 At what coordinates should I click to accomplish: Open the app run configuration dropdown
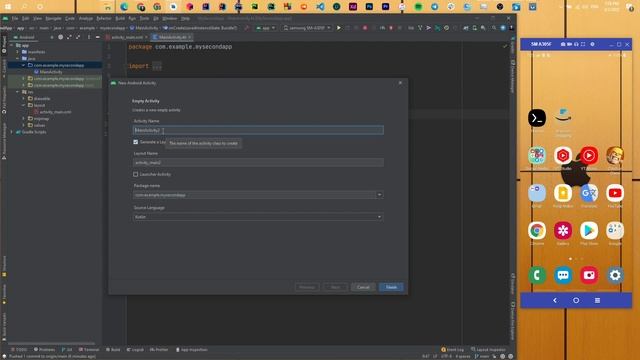[x=266, y=28]
